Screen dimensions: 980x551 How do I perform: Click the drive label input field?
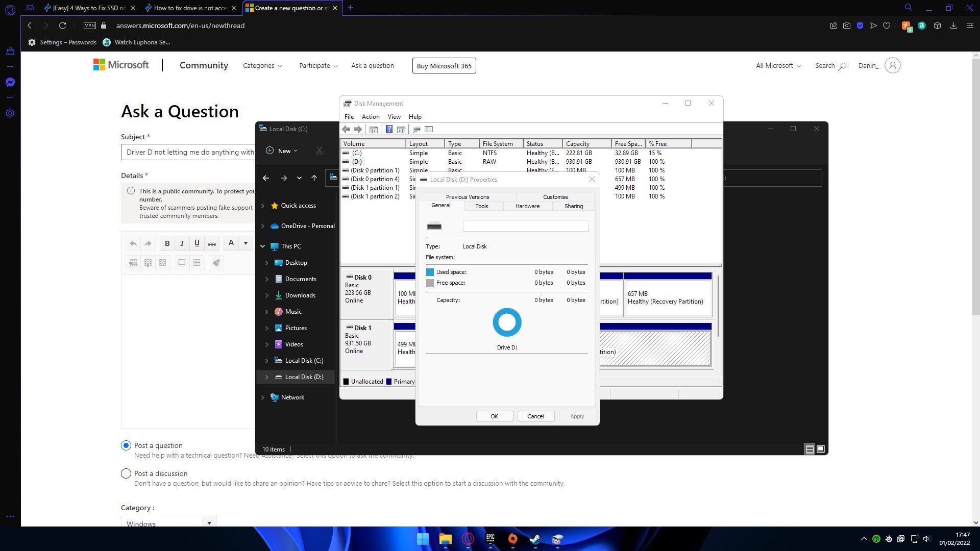[x=526, y=226]
